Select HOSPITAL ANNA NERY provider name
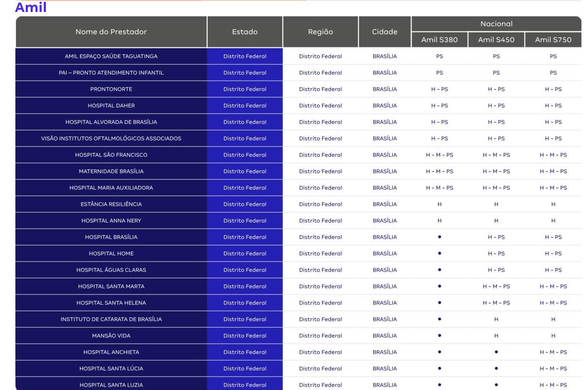Image resolution: width=588 pixels, height=390 pixels. (x=111, y=221)
